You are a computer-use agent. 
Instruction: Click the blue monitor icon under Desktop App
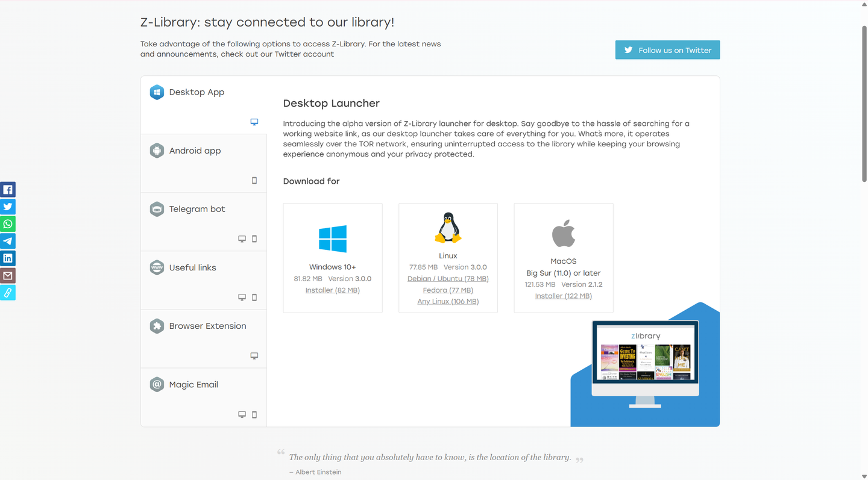pyautogui.click(x=254, y=122)
